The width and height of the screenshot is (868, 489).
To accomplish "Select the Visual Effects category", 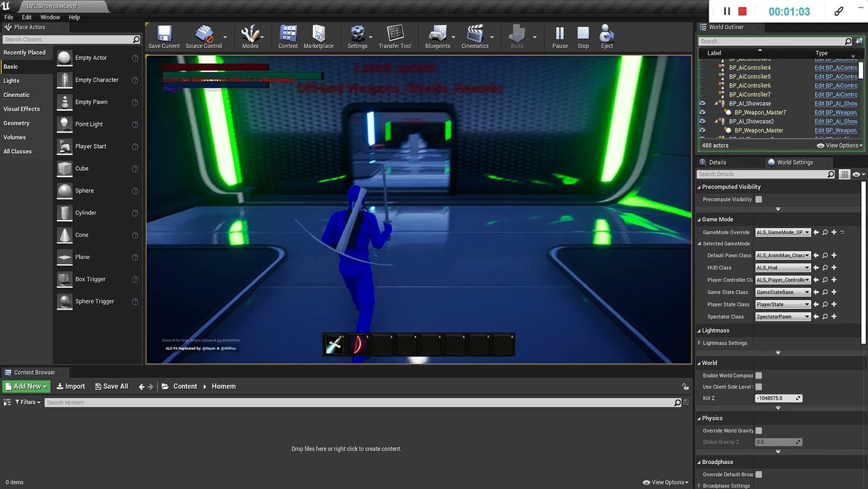I will tap(22, 109).
